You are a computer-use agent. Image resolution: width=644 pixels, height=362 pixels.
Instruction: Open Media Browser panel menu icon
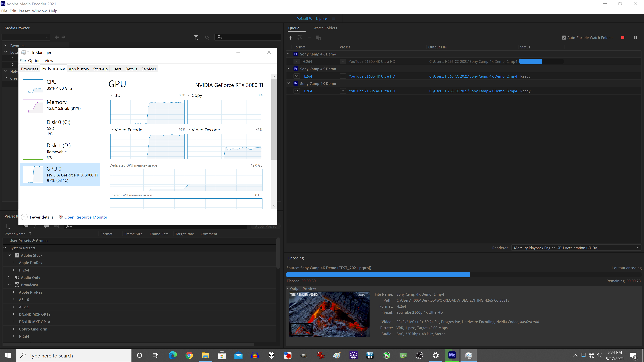pyautogui.click(x=35, y=28)
